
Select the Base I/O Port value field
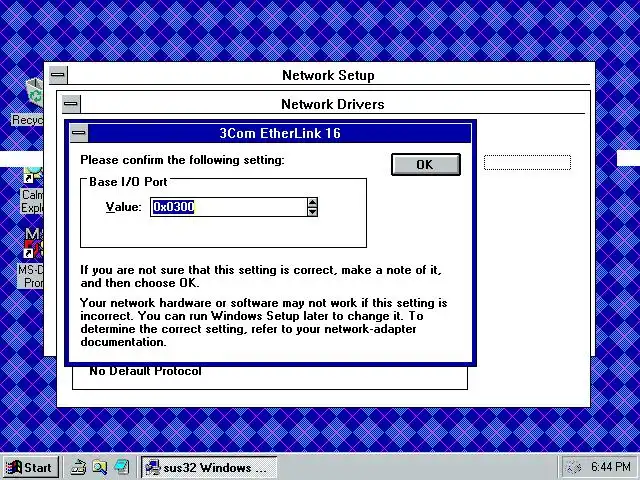pos(229,207)
